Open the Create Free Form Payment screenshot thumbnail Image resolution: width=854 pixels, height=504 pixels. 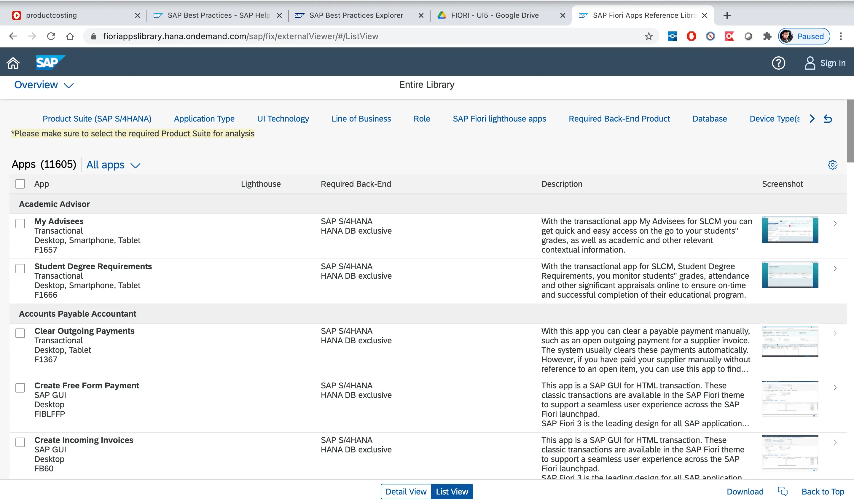click(x=790, y=398)
